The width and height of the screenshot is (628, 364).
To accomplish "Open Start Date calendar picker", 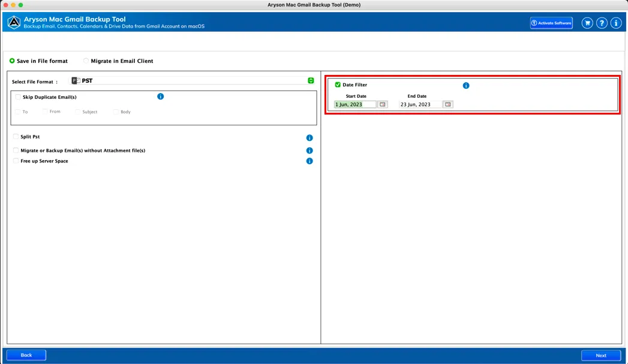I will coord(383,104).
